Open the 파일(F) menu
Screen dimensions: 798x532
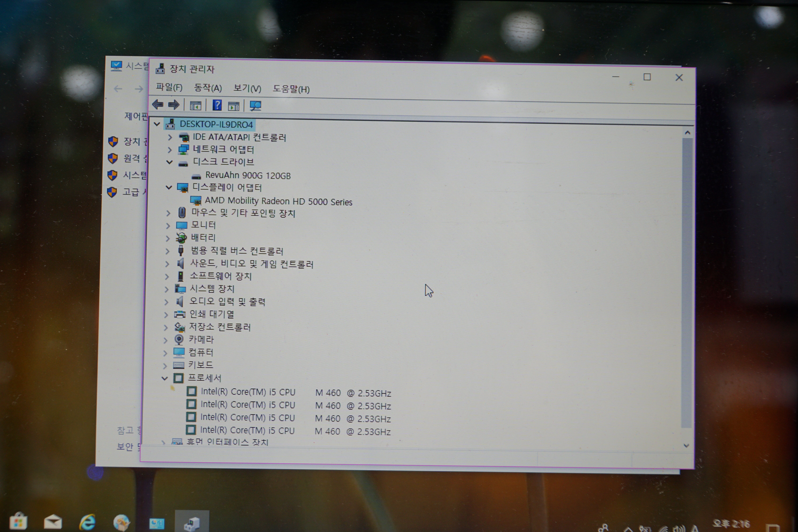click(169, 88)
